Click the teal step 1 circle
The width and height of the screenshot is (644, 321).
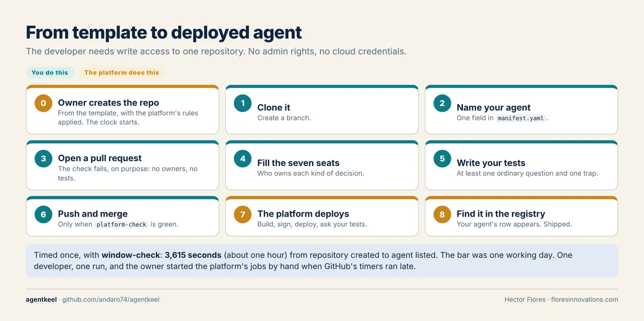pos(243,103)
